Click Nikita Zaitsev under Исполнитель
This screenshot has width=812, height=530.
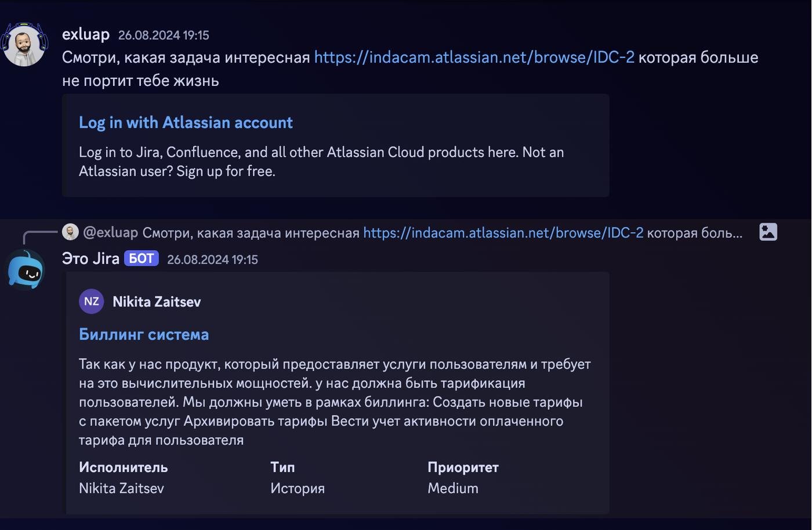(121, 488)
